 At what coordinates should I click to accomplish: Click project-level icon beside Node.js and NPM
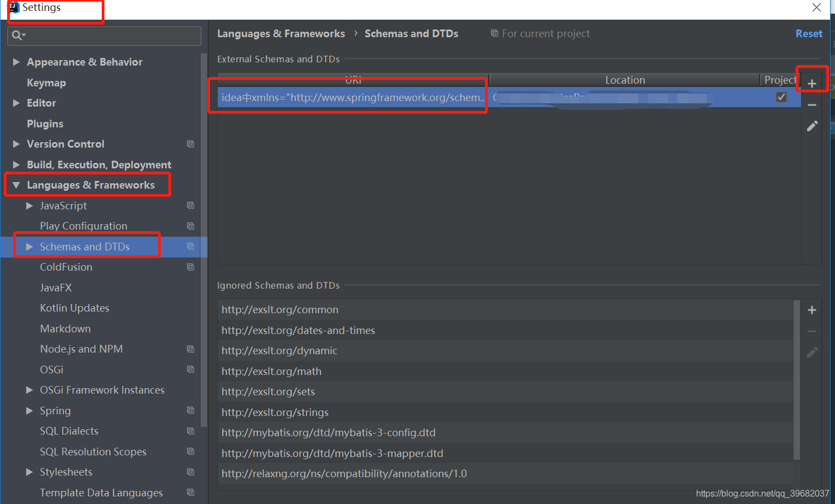tap(190, 349)
